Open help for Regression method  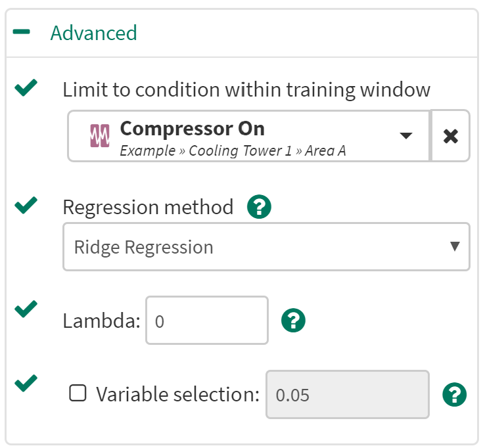259,208
